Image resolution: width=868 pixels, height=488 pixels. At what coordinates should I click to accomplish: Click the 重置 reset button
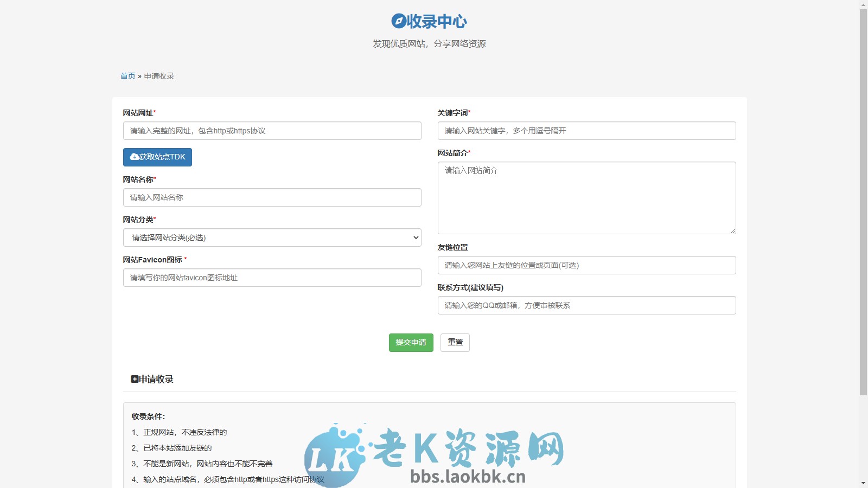[x=455, y=342]
